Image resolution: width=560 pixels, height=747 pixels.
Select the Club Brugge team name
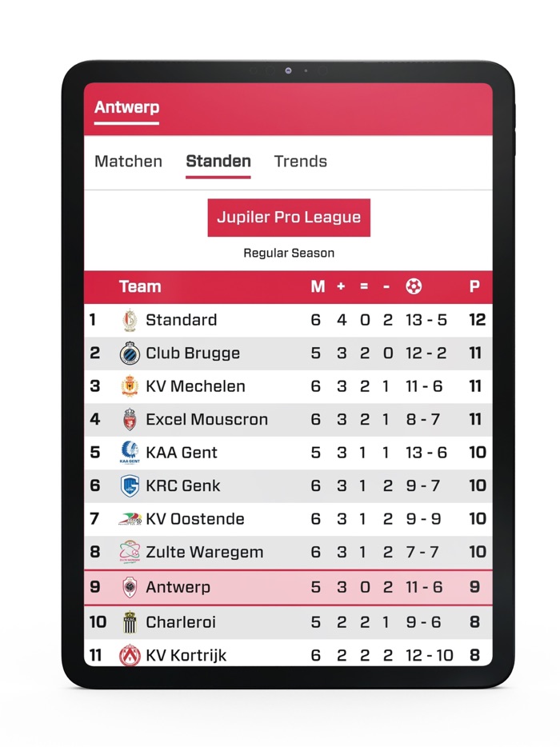pyautogui.click(x=192, y=354)
